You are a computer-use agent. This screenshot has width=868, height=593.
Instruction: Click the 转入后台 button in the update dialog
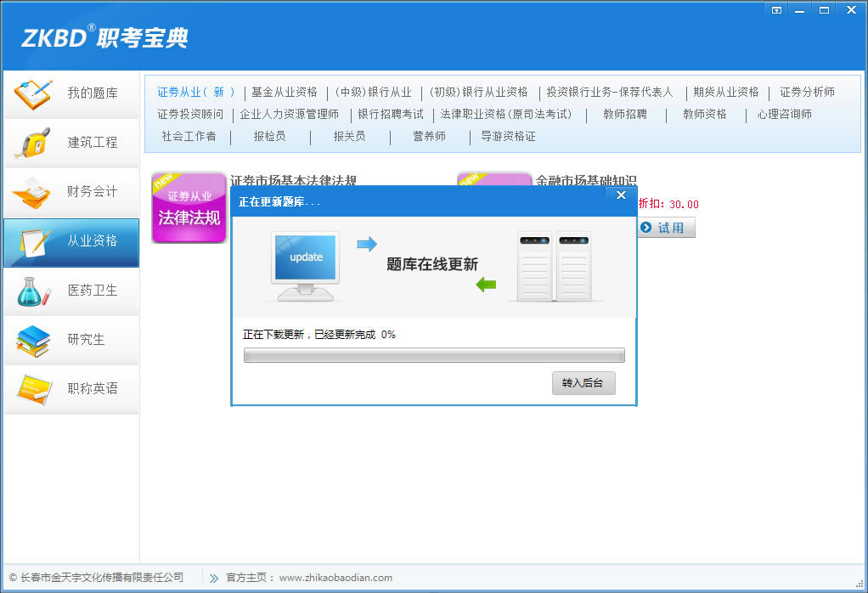pyautogui.click(x=583, y=383)
